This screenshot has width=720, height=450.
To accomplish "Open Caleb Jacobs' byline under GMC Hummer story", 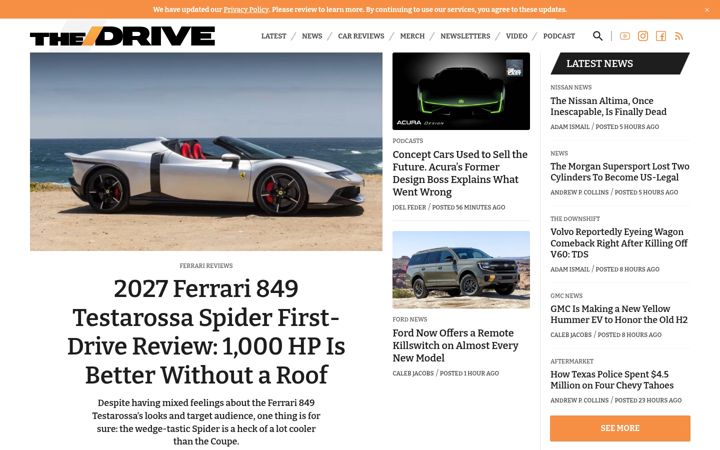I will [x=571, y=335].
